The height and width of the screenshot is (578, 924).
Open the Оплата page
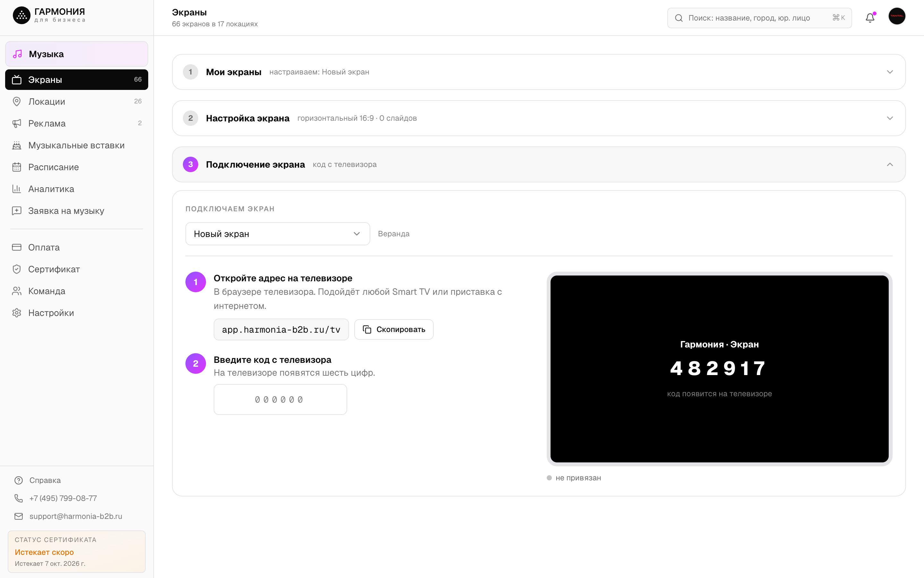click(x=76, y=247)
